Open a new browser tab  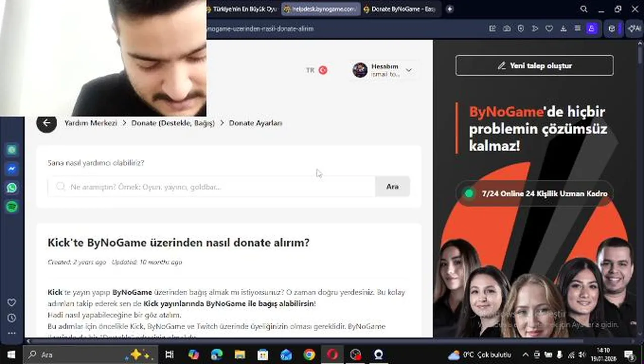coord(450,9)
